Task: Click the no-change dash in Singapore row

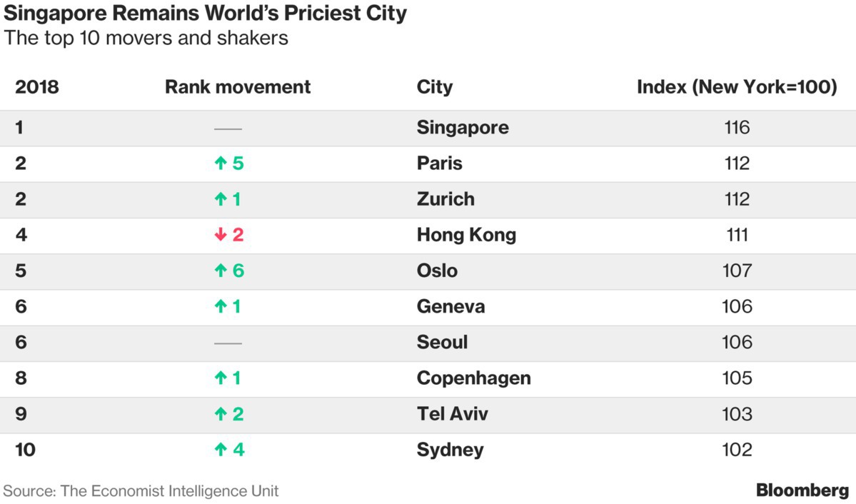Action: 228,128
